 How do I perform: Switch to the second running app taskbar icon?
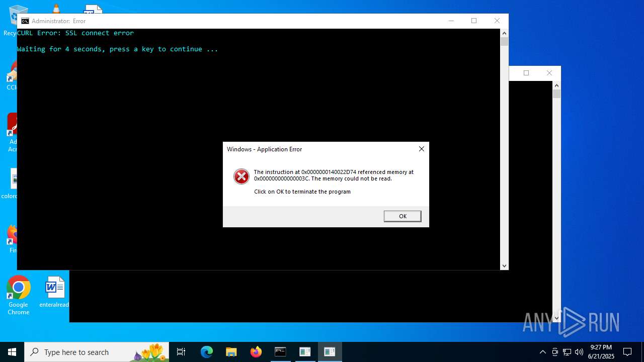click(x=305, y=352)
